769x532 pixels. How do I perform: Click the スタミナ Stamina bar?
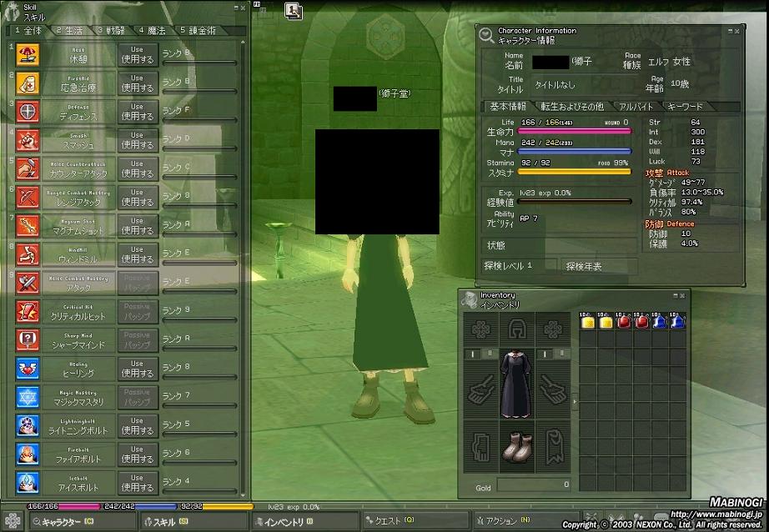pos(575,172)
